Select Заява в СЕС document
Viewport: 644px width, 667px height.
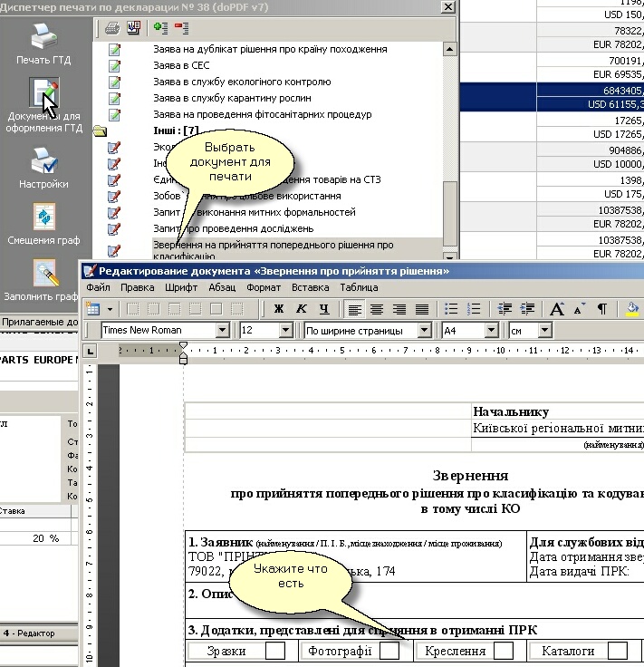182,65
